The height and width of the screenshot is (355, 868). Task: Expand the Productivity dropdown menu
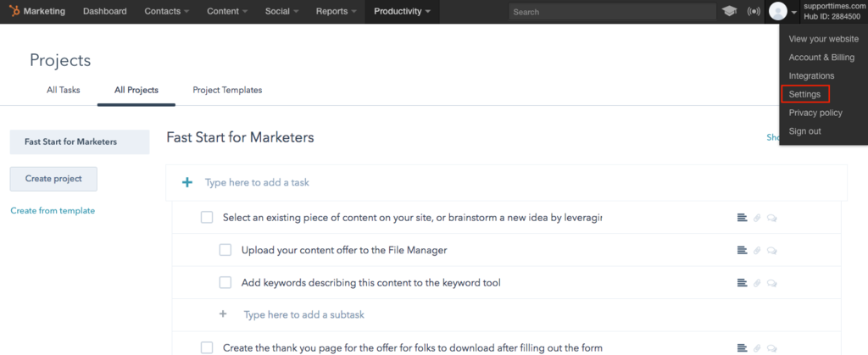click(402, 11)
